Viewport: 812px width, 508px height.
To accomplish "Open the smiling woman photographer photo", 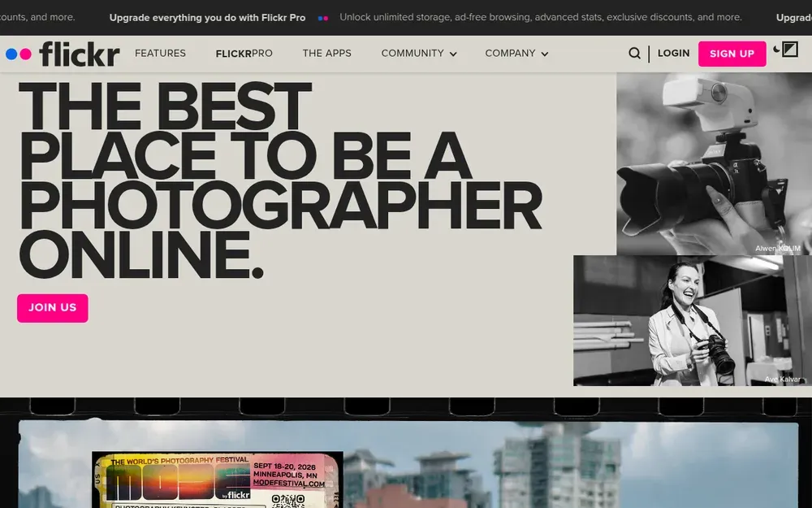I will click(x=693, y=320).
